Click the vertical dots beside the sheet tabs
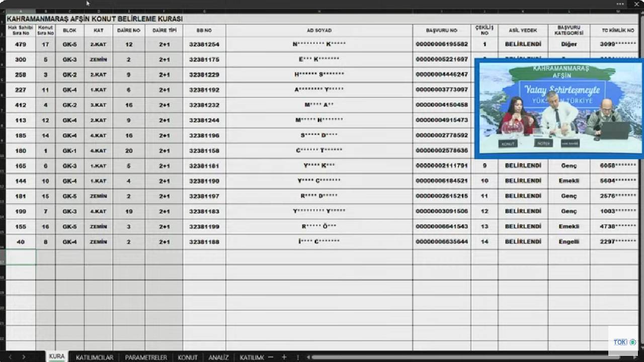The width and height of the screenshot is (644, 362). 298,357
